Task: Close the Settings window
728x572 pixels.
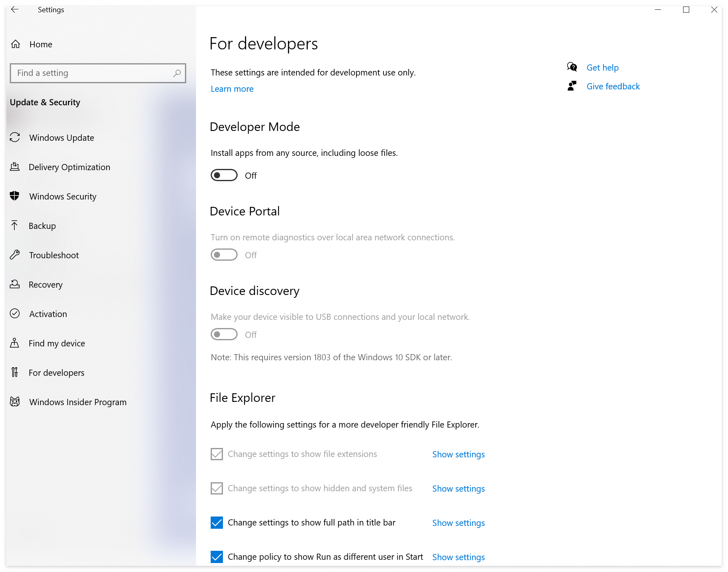Action: click(714, 9)
